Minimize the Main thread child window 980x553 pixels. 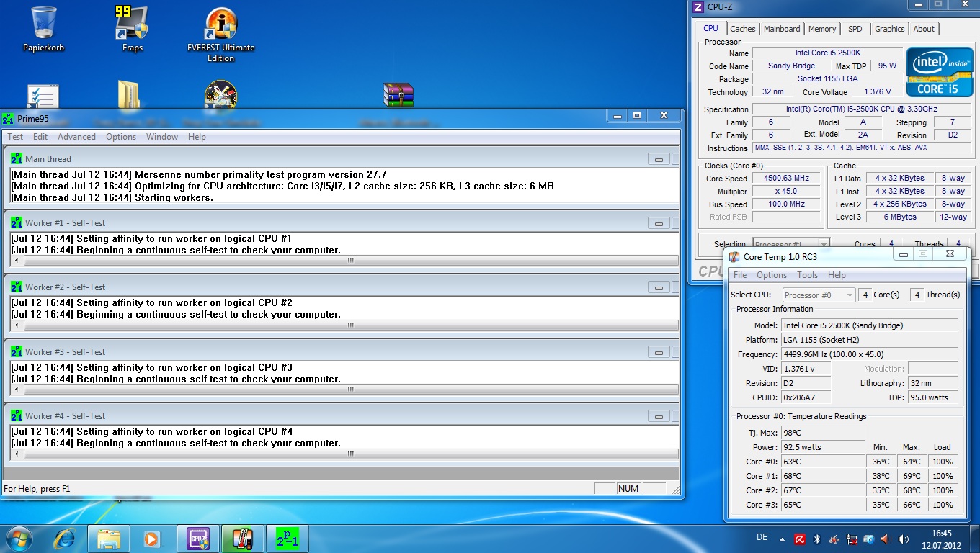[x=658, y=159]
